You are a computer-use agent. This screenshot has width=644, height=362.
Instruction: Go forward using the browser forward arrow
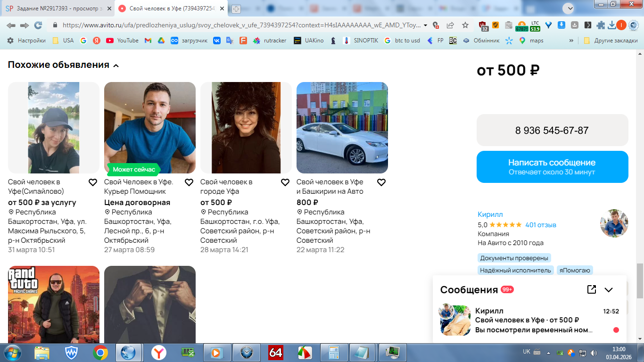coord(25,25)
